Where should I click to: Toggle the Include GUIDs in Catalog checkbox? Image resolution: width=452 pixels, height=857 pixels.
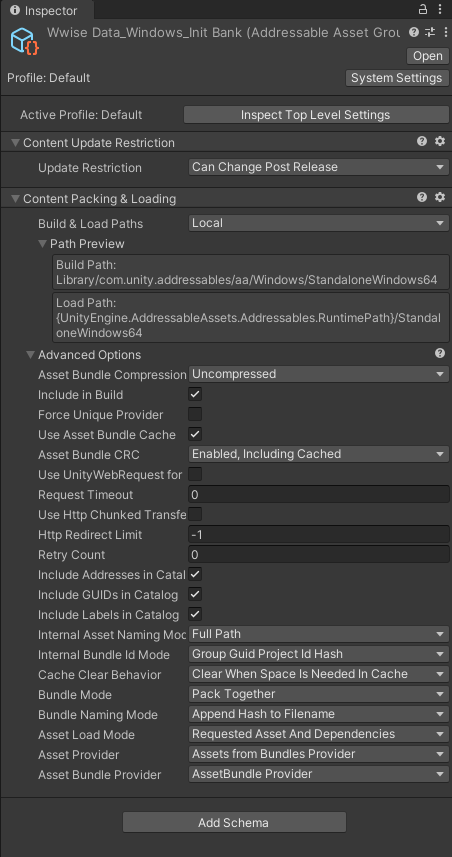195,594
